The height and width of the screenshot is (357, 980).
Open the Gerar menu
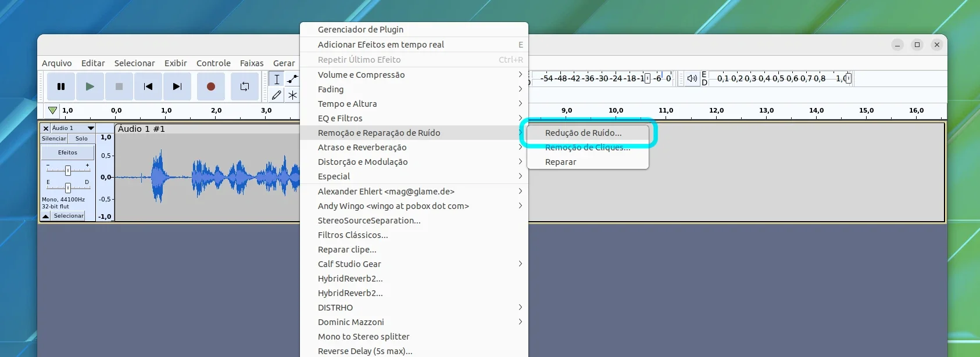284,63
